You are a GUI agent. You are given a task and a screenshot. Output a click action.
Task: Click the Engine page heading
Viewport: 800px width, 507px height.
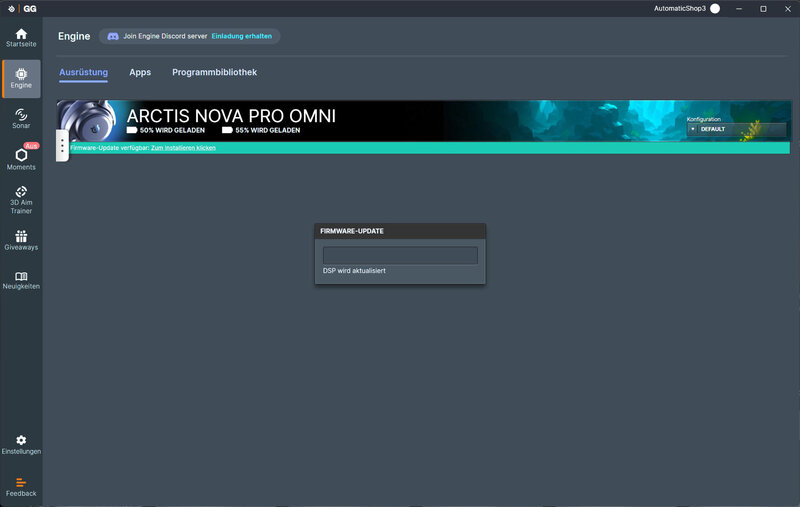[74, 36]
